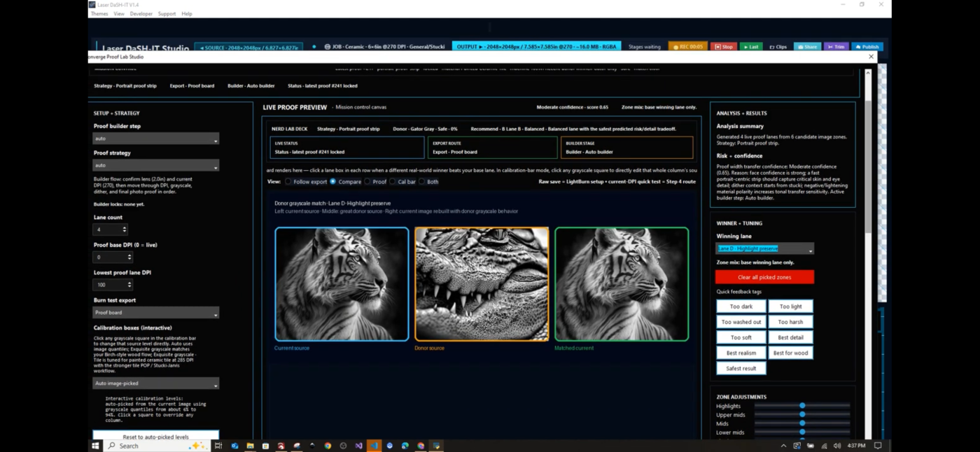Choose the Cal bar view option

pyautogui.click(x=393, y=182)
